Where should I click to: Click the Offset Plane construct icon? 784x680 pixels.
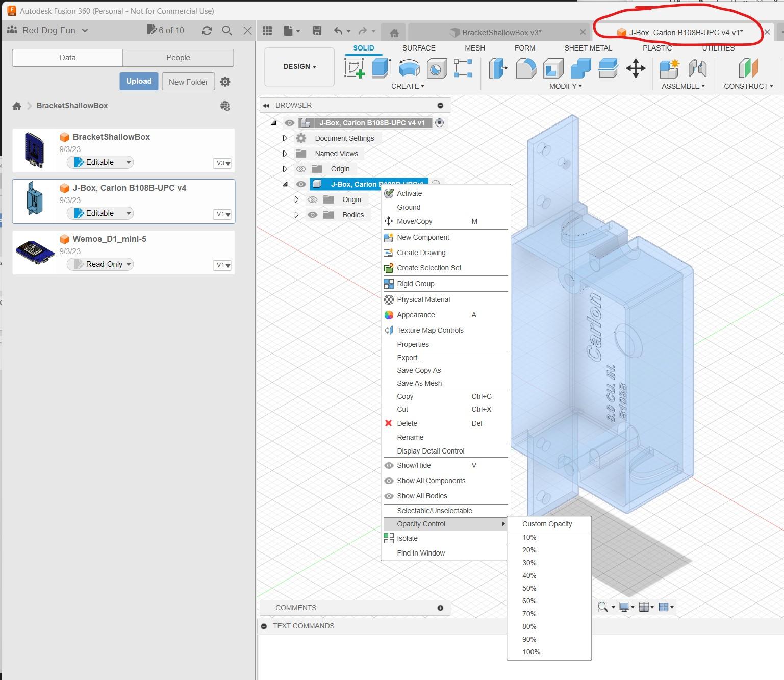pyautogui.click(x=748, y=68)
